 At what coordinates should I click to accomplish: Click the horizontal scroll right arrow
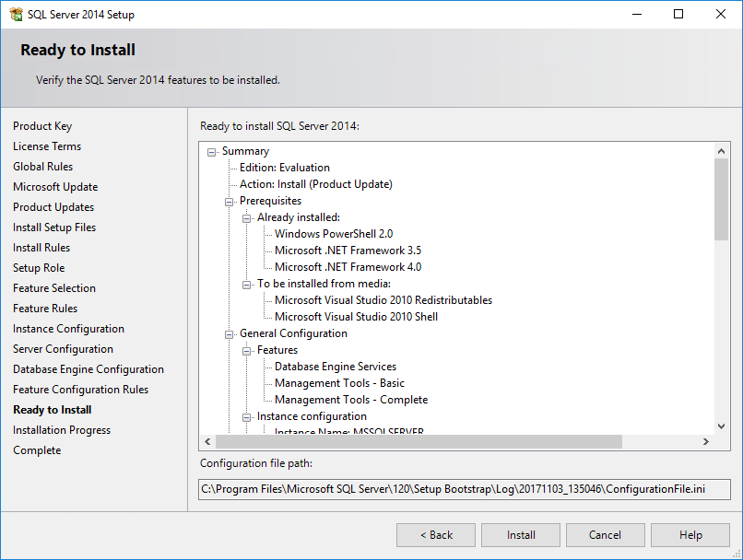pyautogui.click(x=706, y=441)
